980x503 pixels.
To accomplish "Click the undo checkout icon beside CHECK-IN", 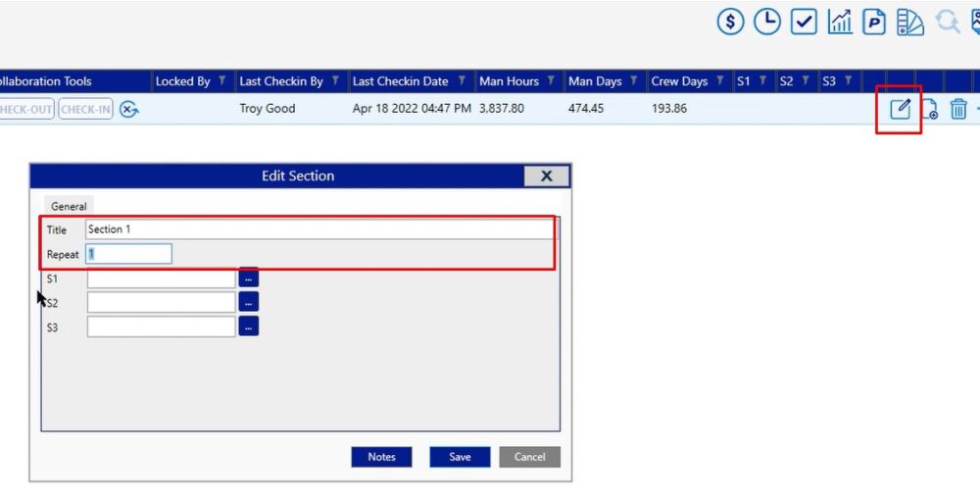I will (x=129, y=110).
